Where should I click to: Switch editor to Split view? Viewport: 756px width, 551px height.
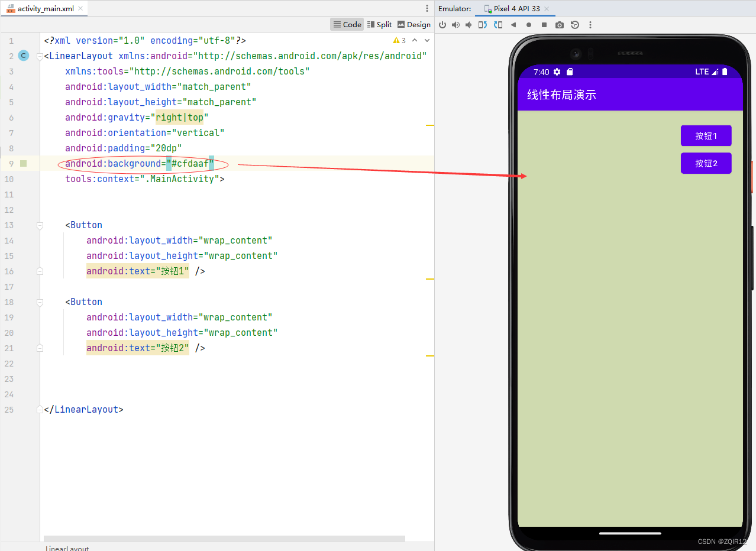point(379,24)
